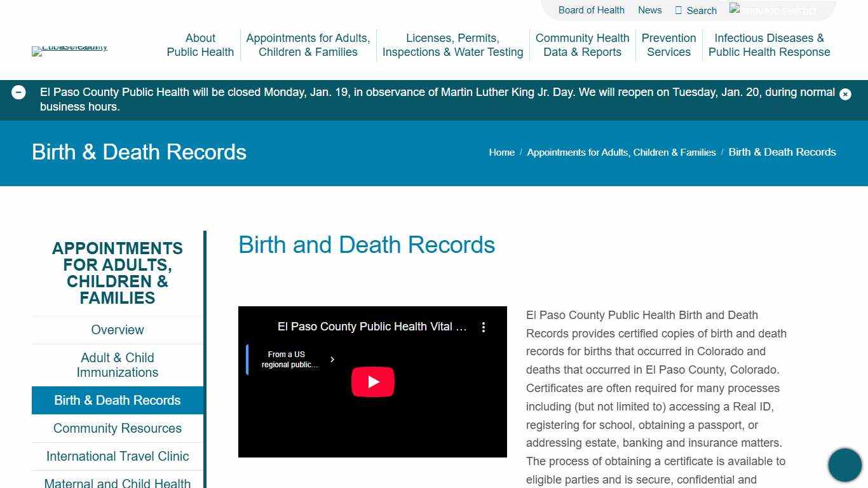Open the Prevention Services dropdown
The image size is (868, 488).
[668, 45]
